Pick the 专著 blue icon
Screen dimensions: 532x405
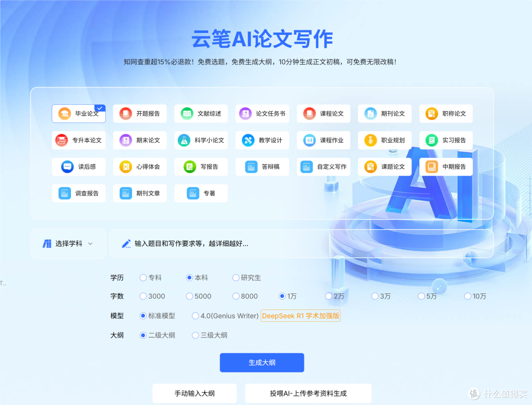tap(193, 193)
